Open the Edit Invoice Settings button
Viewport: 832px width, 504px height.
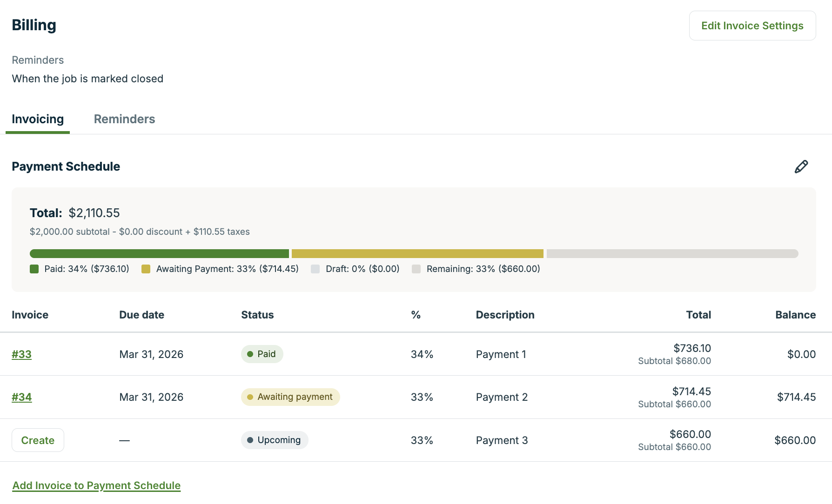(752, 26)
